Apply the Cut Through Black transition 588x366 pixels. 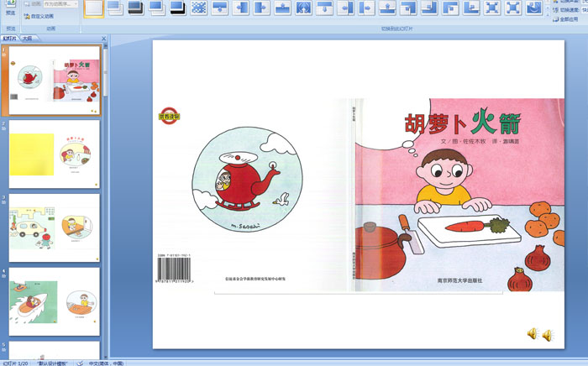(178, 8)
